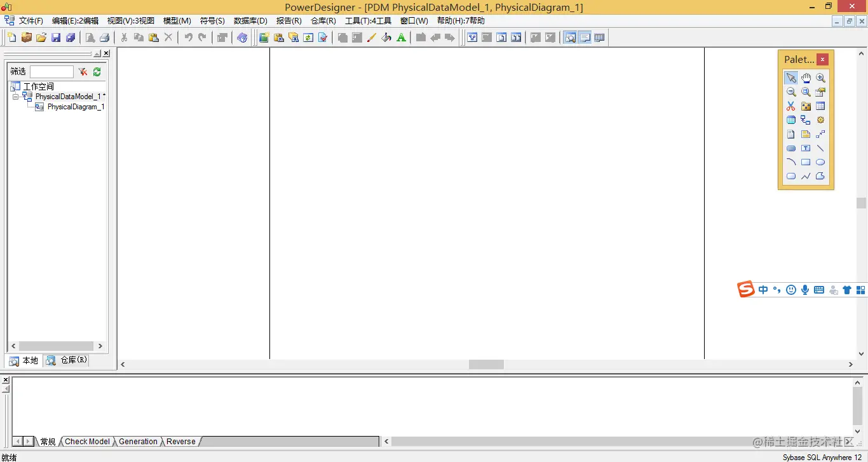Select the scissors Delete tool
Viewport: 868px width, 462px height.
791,106
